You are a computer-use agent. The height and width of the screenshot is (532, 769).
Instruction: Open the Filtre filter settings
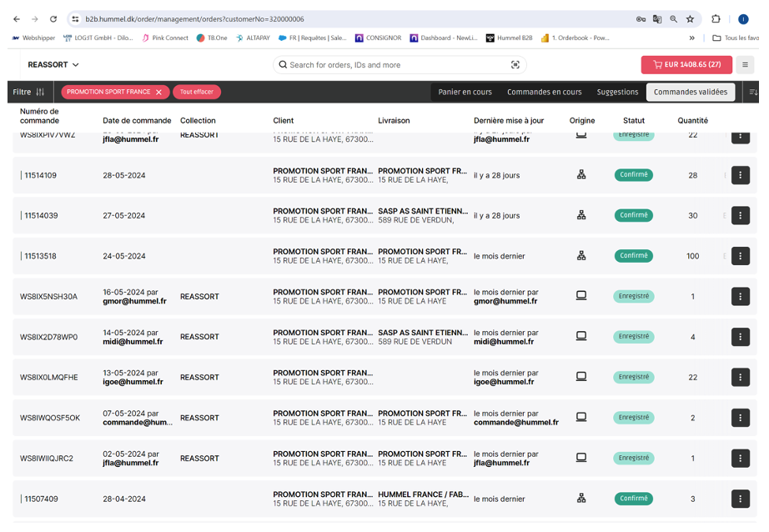pos(29,92)
